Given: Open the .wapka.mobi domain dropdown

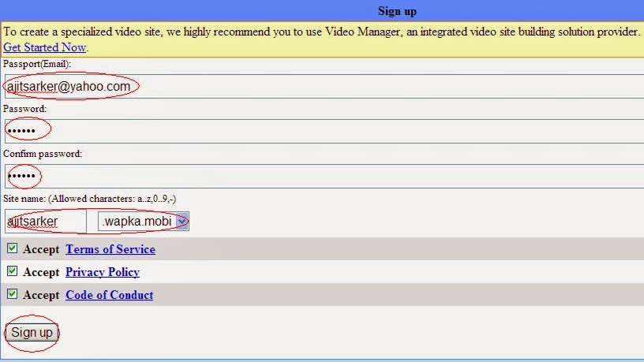Looking at the screenshot, I should (144, 221).
